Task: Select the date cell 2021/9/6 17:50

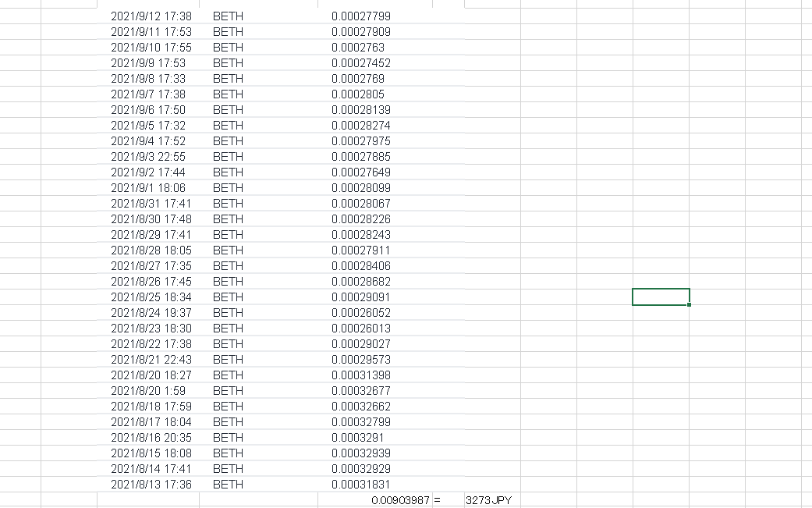Action: tap(148, 110)
